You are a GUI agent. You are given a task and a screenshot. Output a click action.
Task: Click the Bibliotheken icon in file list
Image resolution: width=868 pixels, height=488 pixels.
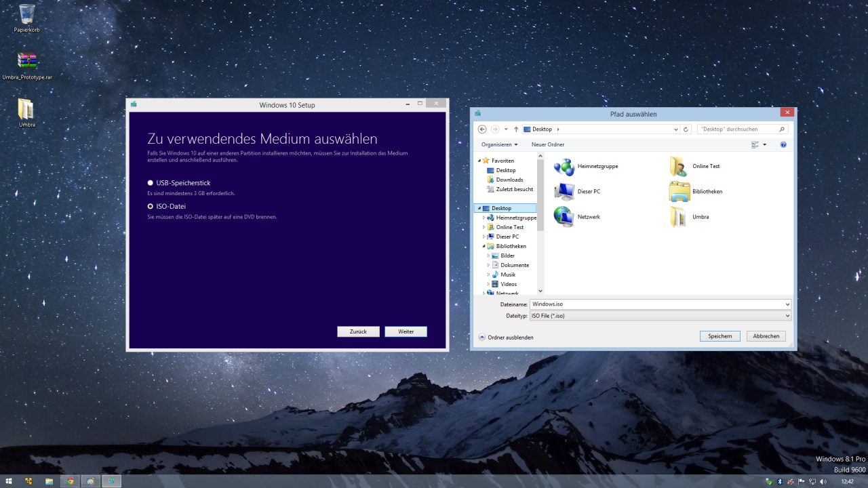679,191
